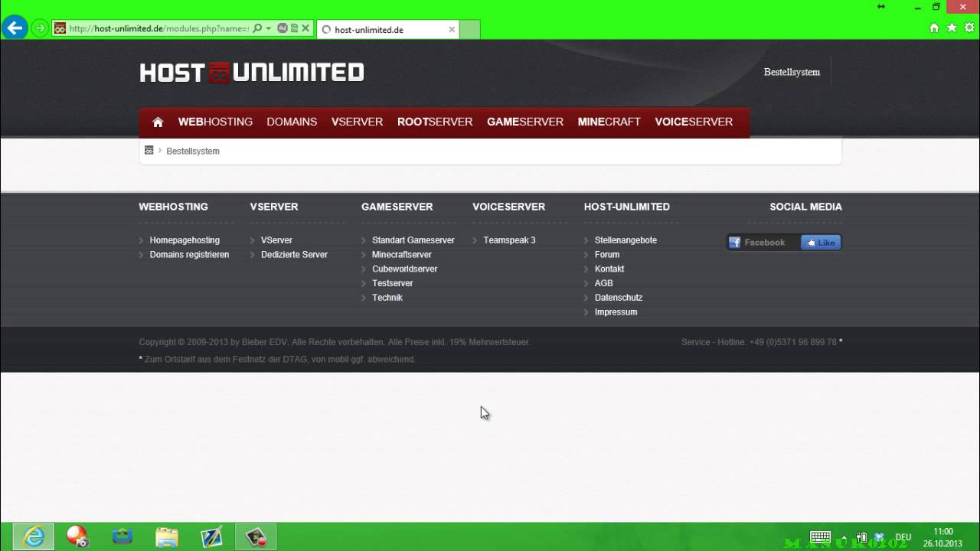Viewport: 980px width, 551px height.
Task: Open the VServer footer link
Action: point(276,240)
